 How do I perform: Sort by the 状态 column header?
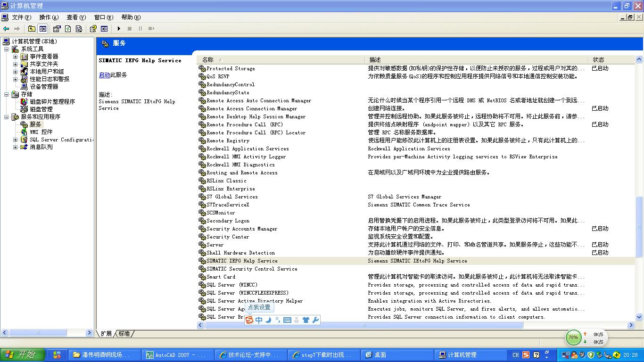pyautogui.click(x=611, y=60)
